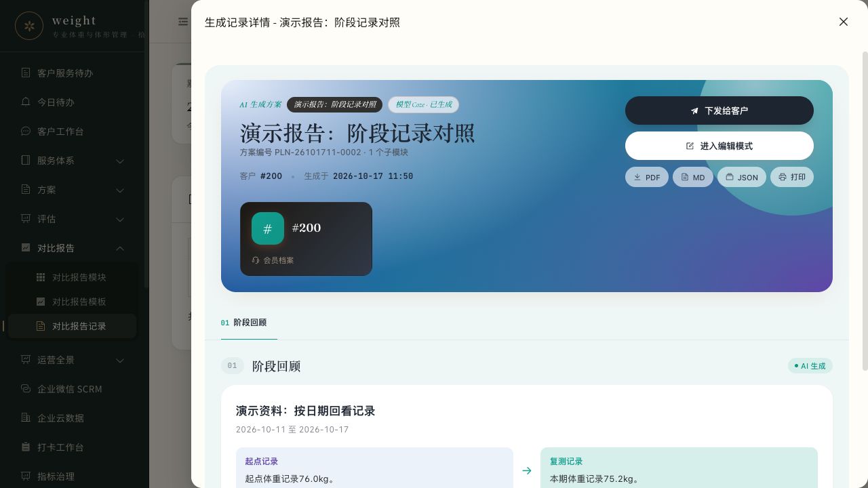Click the 演示报告：阶段记录对照 dark tag

(335, 104)
